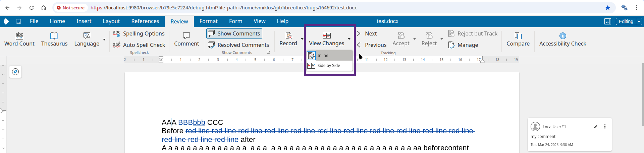Toggle Resolved Comments visibility
Screen dimensions: 644x153
click(x=238, y=45)
